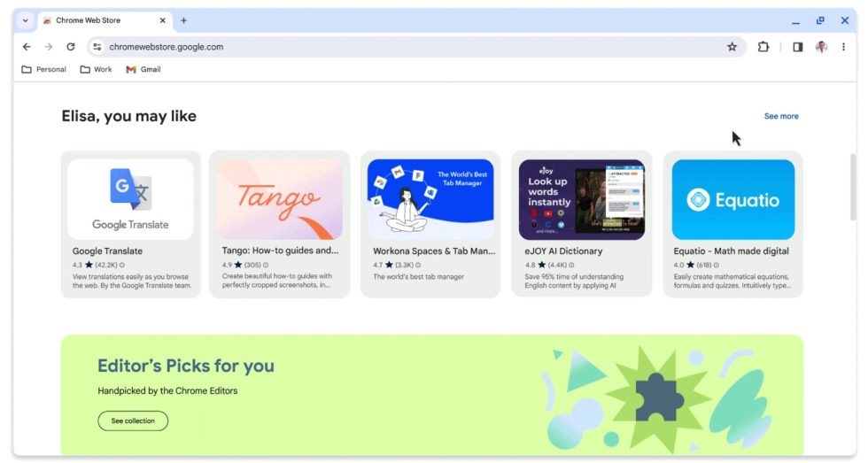Click the Tango: How-to guides title
Screen dimensions: 868x463
tap(280, 251)
